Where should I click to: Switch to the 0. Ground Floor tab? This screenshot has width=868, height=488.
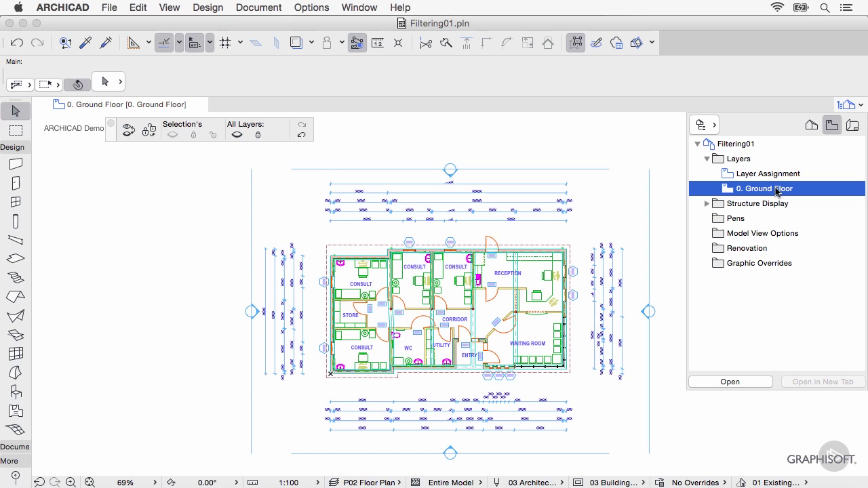(120, 104)
